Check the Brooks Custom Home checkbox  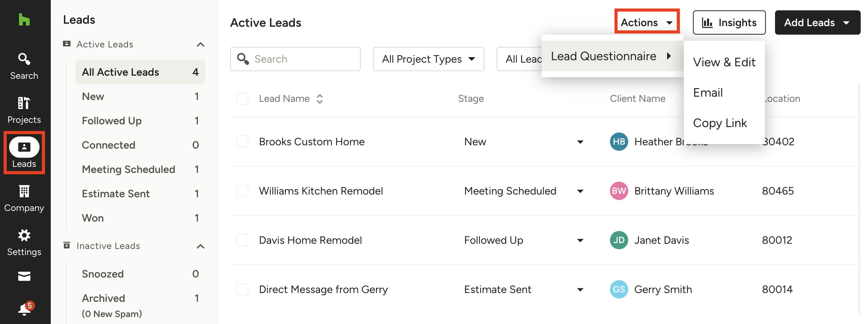[x=242, y=142]
